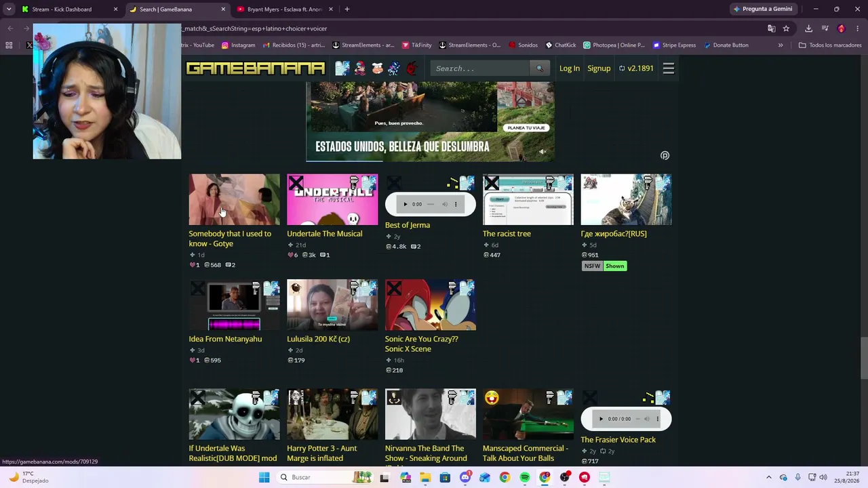Open the Pinterest icon beside the ad

coord(665,155)
